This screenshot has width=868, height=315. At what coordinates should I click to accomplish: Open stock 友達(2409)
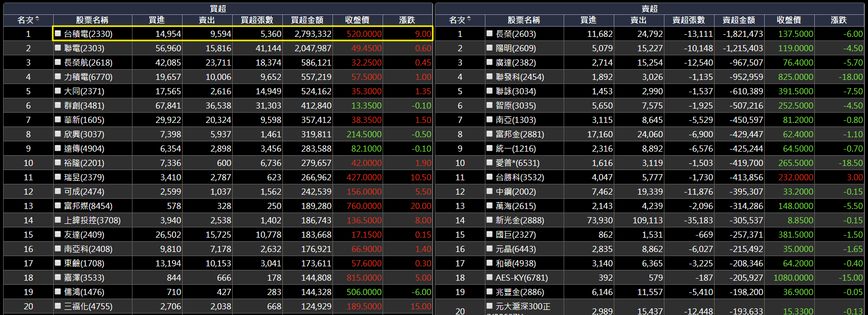[x=84, y=235]
